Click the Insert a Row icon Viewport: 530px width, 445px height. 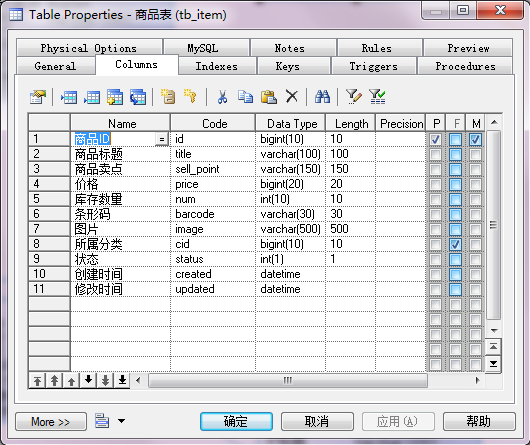coord(69,97)
